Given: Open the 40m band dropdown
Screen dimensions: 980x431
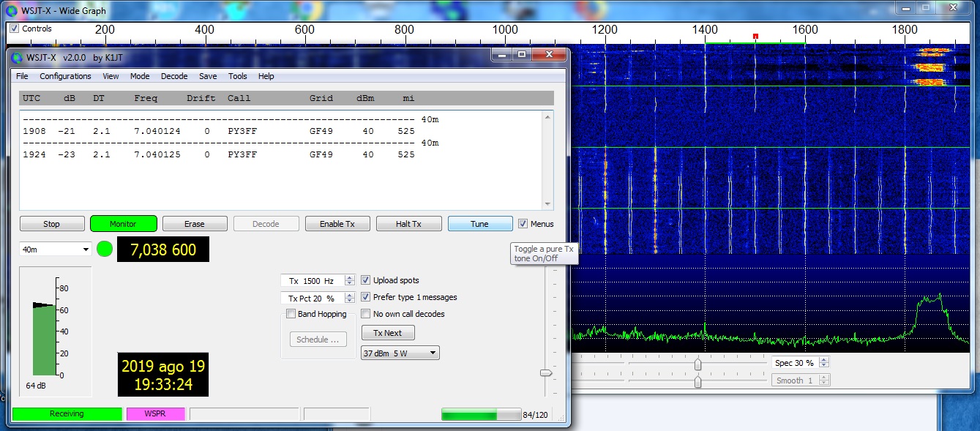Looking at the screenshot, I should click(55, 250).
